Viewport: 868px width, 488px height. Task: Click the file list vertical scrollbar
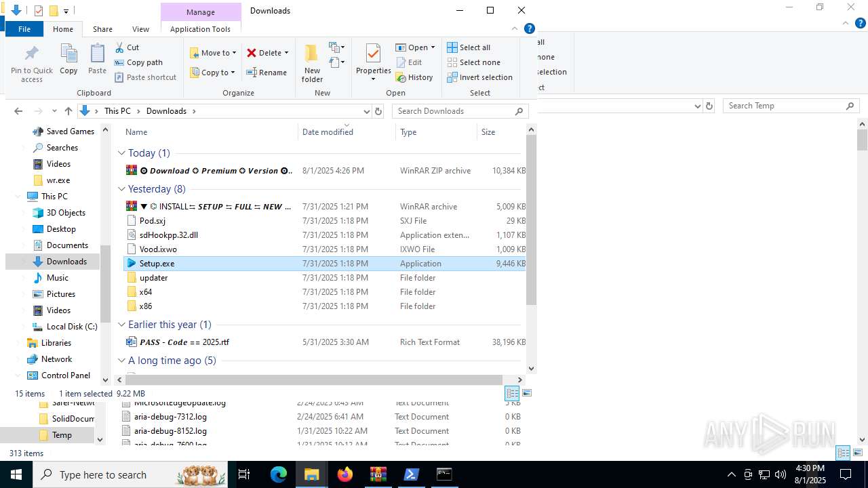point(532,219)
